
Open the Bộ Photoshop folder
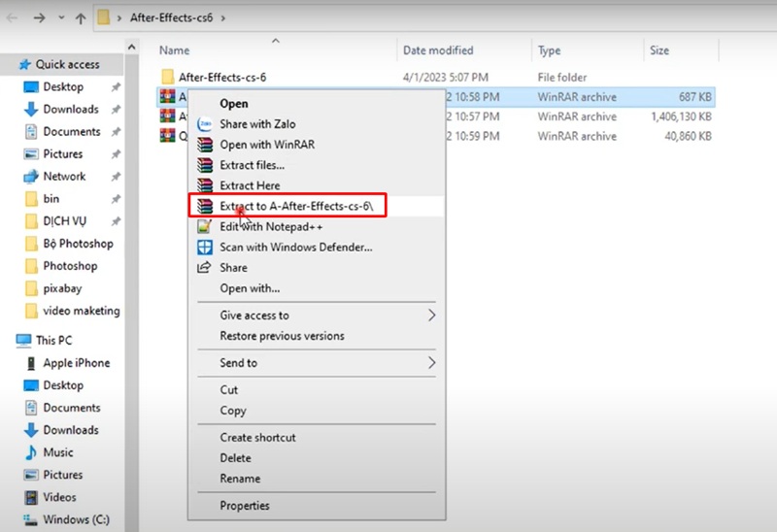[79, 244]
